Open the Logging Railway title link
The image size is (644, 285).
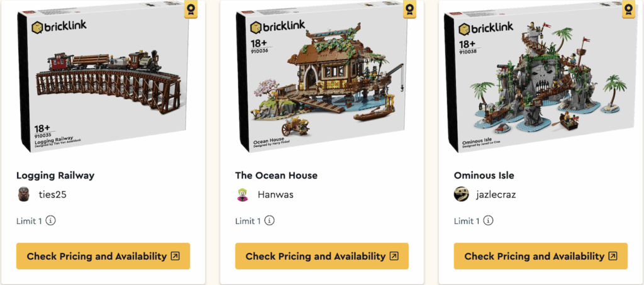(55, 176)
